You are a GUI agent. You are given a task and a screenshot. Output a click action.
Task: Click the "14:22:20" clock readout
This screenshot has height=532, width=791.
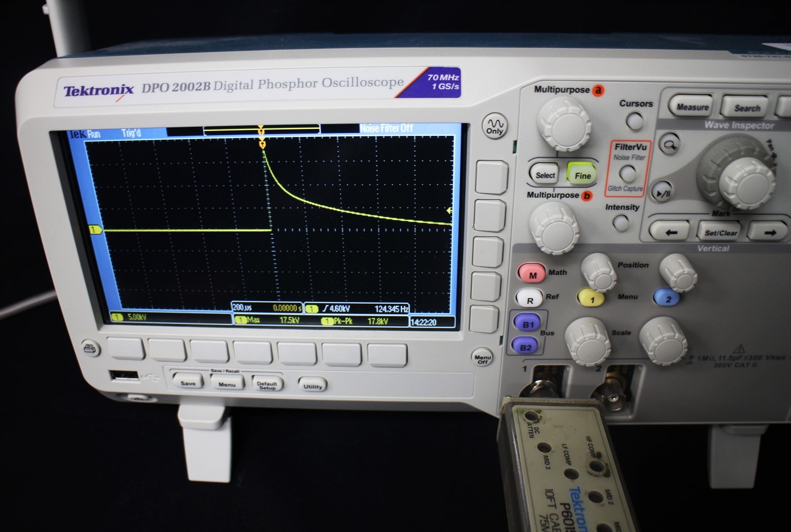424,322
